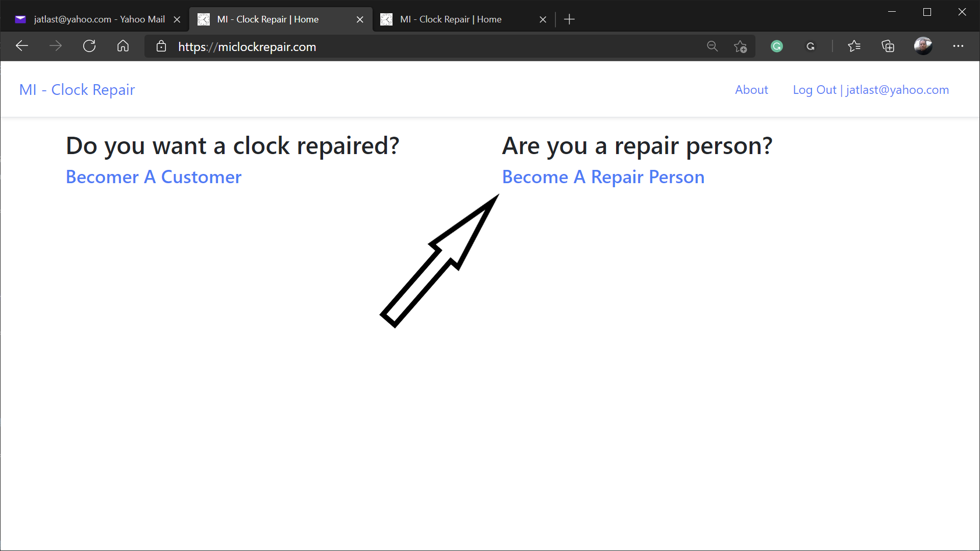
Task: Open the About page
Action: [751, 89]
